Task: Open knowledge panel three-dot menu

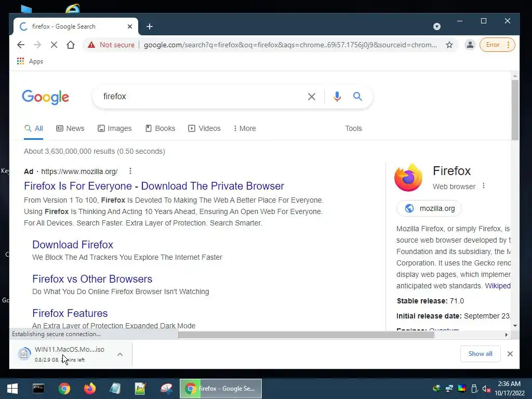Action: click(x=484, y=186)
